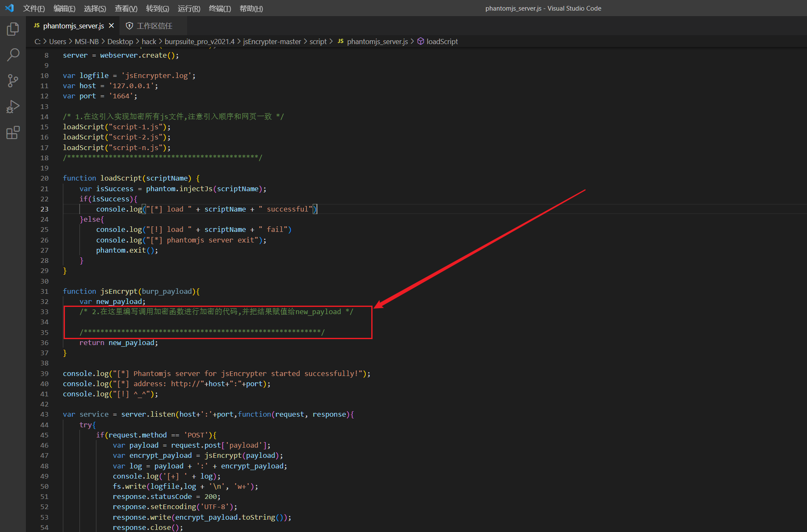
Task: Click the Desktop breadcrumb segment
Action: point(120,42)
